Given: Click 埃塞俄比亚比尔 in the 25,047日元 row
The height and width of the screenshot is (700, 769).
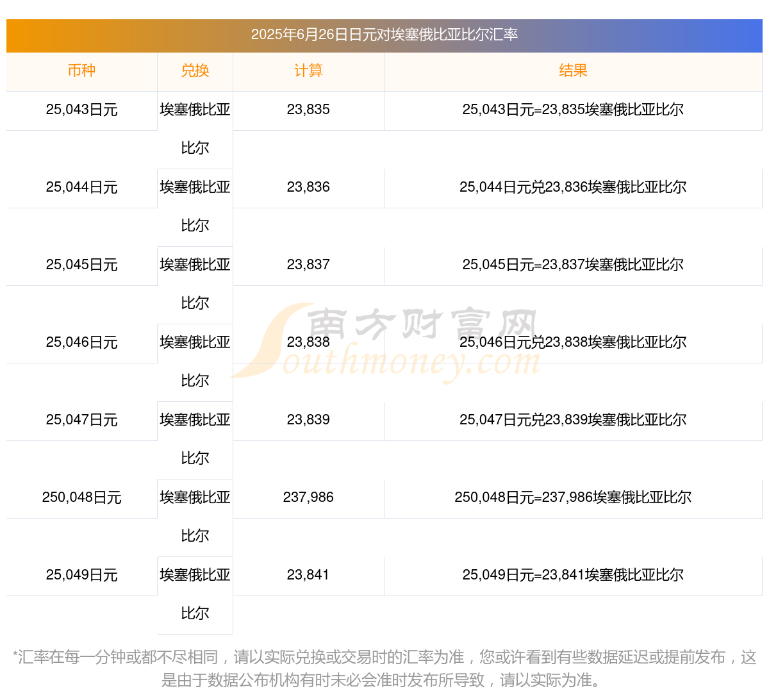Looking at the screenshot, I should click(x=195, y=439).
